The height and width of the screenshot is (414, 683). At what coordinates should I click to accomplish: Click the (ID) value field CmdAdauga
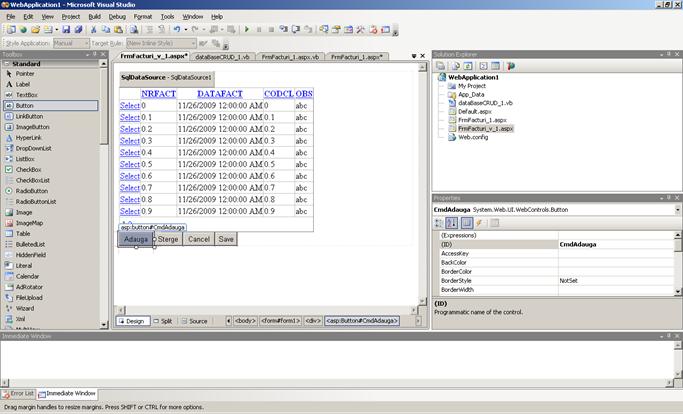tap(615, 244)
